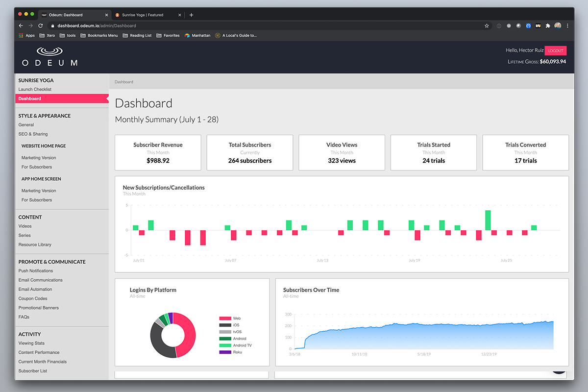This screenshot has width=588, height=392.
Task: Go back using the browser back arrow
Action: (21, 25)
